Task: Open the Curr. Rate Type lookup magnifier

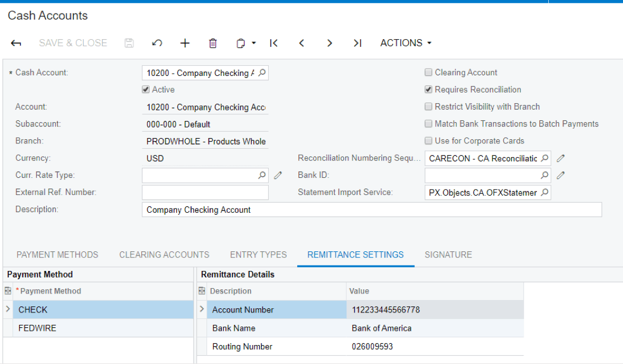Action: pyautogui.click(x=262, y=175)
